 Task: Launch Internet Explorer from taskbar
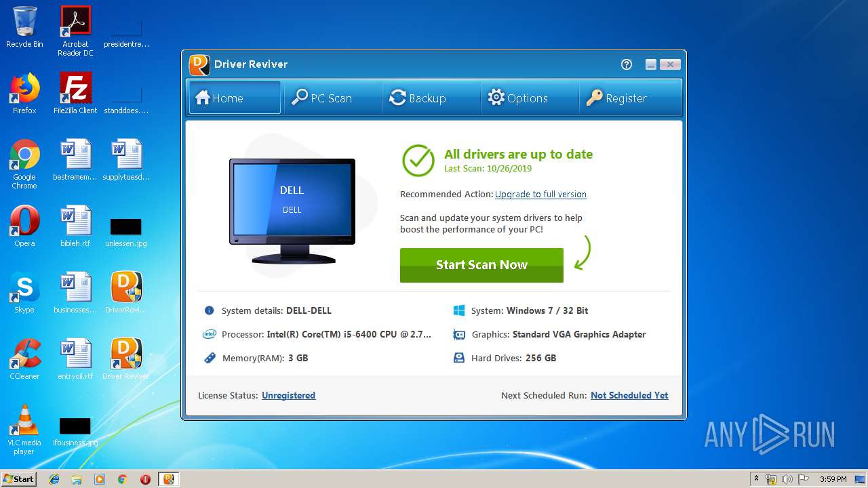click(54, 479)
